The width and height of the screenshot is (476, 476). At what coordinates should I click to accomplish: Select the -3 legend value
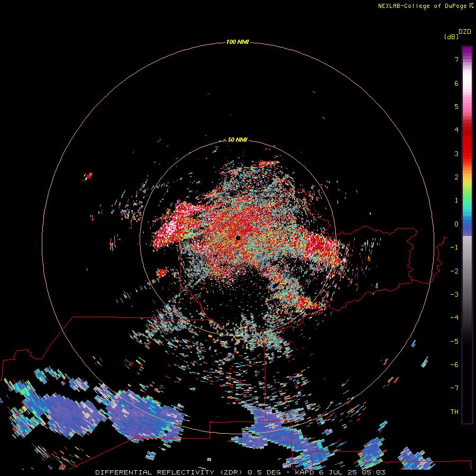pyautogui.click(x=454, y=294)
